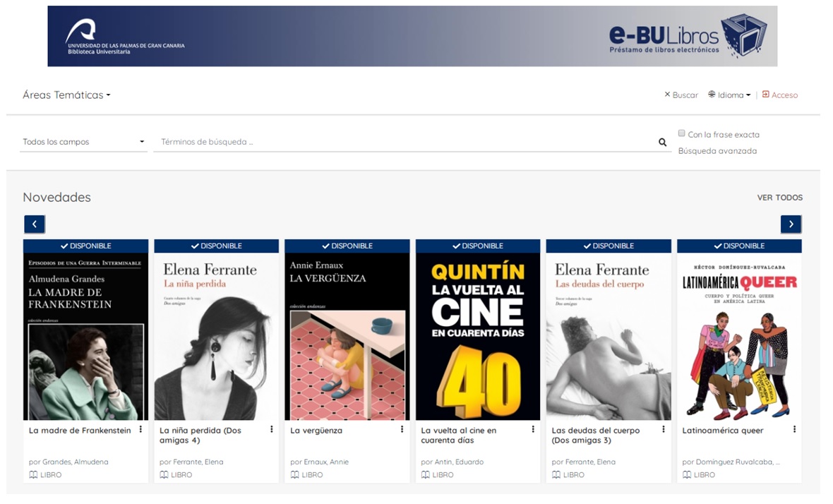The height and width of the screenshot is (504, 833).
Task: Go to previous Novedades with left arrow
Action: (x=35, y=224)
